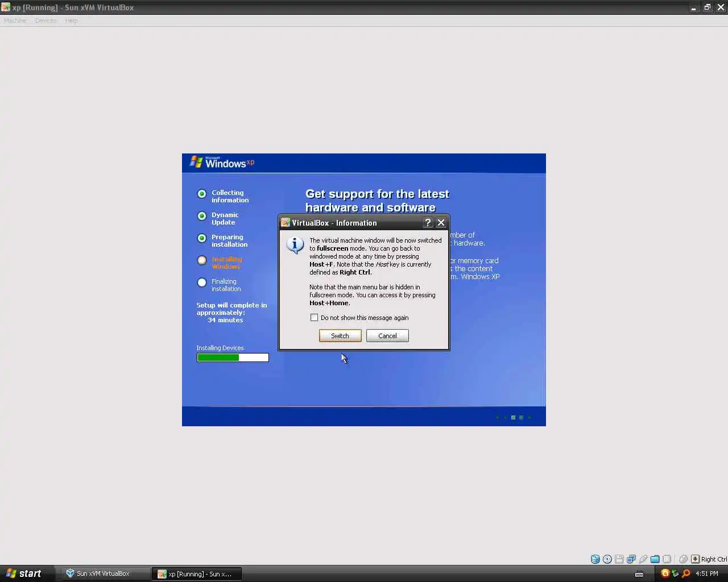
Task: Click the mouse integration status icon
Action: tap(684, 559)
